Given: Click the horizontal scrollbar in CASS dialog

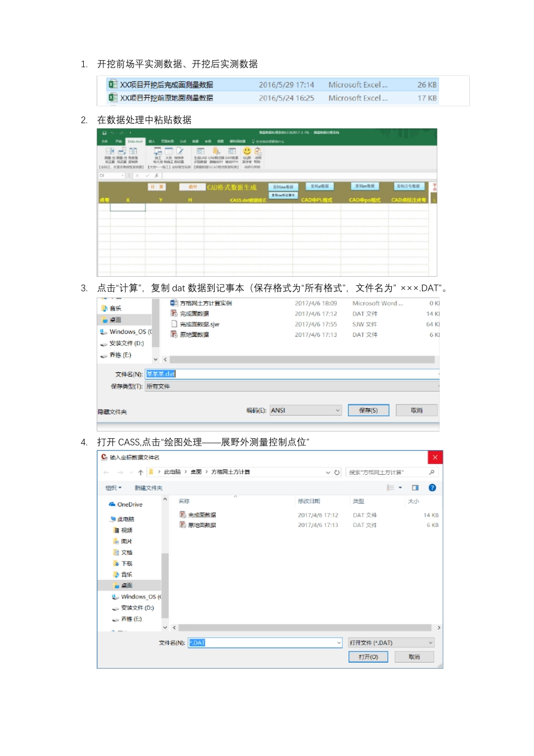Looking at the screenshot, I should (305, 628).
